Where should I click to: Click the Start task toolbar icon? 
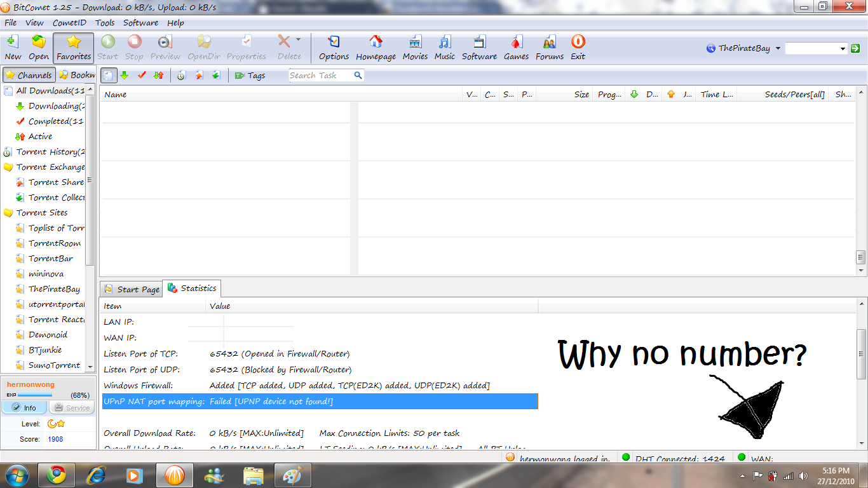coord(108,48)
